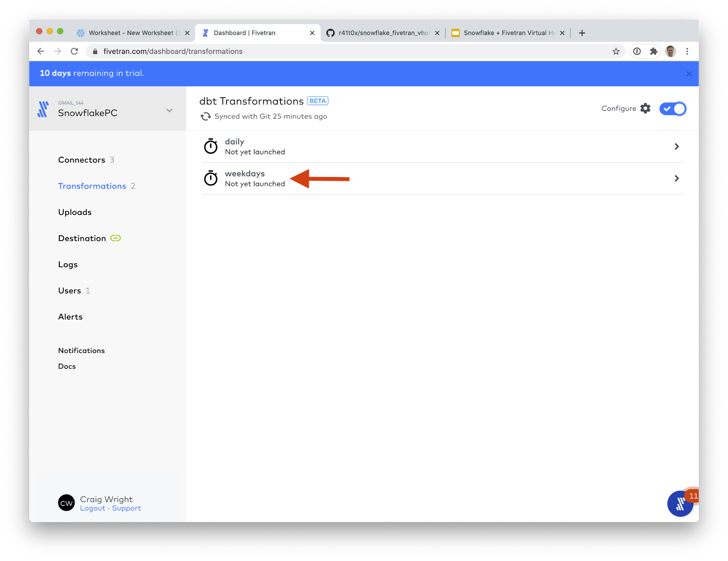Dismiss the trial remaining banner

pos(689,74)
